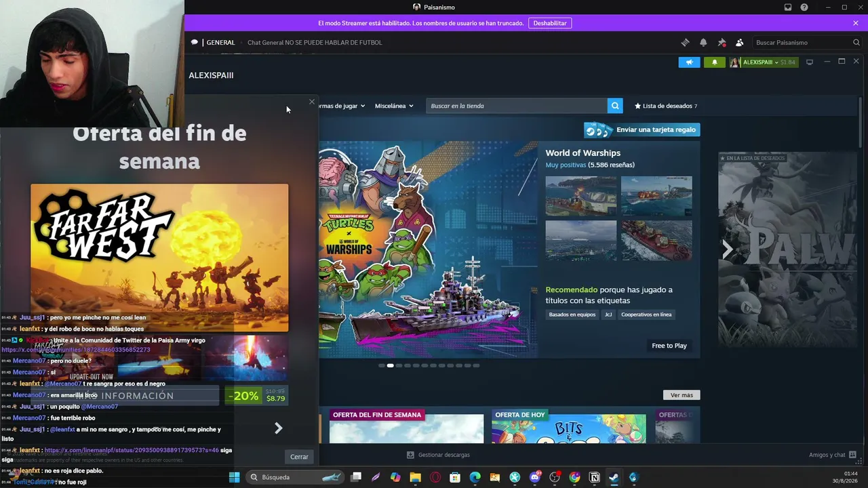This screenshot has width=868, height=488.
Task: Open Microsoft Copilot taskbar icon
Action: [395, 477]
